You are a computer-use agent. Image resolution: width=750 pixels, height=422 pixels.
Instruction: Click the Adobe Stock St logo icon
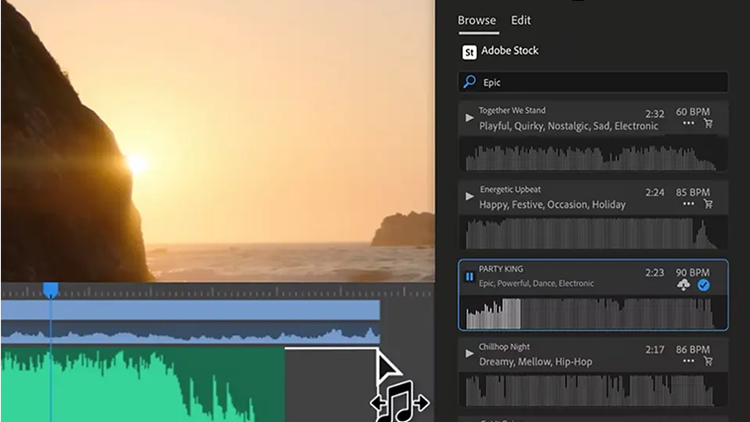click(x=469, y=52)
